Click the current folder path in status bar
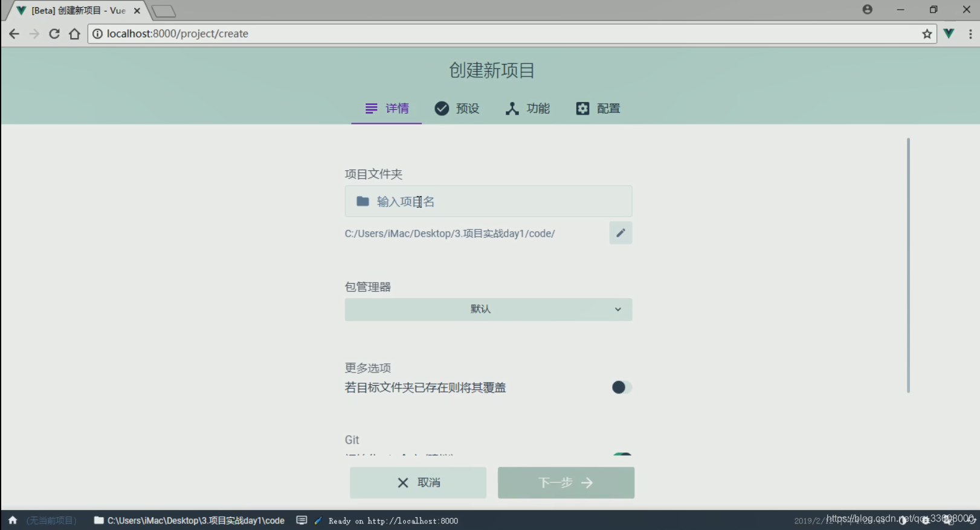 pyautogui.click(x=189, y=520)
